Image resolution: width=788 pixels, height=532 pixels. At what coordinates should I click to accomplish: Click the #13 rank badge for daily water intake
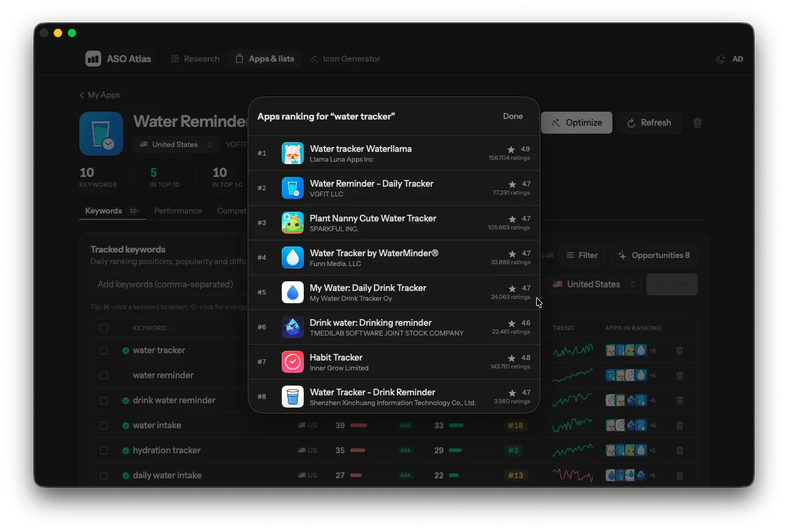(516, 476)
